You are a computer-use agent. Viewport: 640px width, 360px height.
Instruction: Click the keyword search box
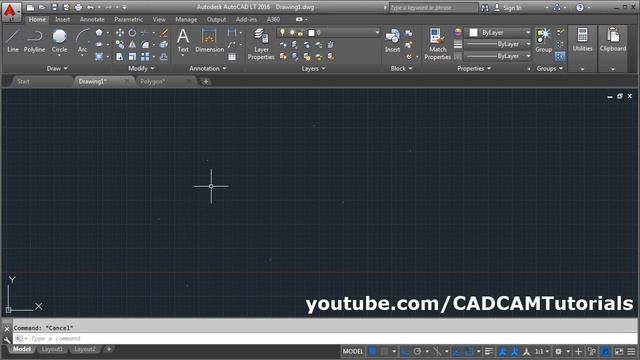[433, 7]
